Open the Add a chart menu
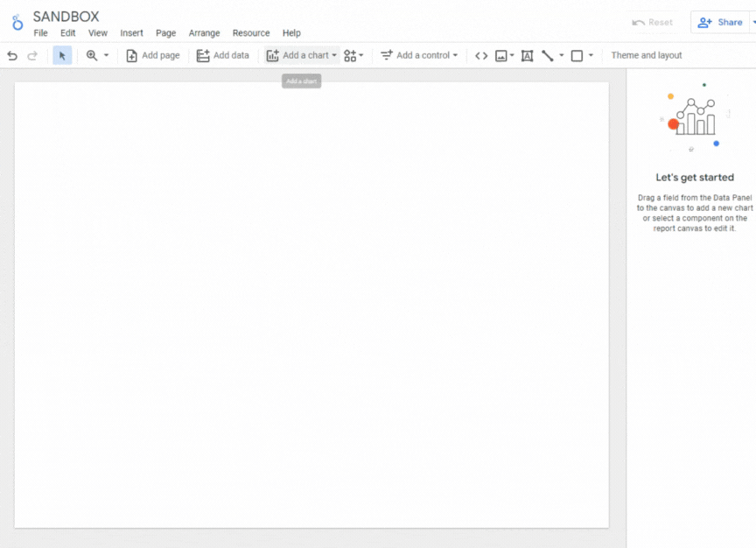The width and height of the screenshot is (756, 548). [301, 55]
